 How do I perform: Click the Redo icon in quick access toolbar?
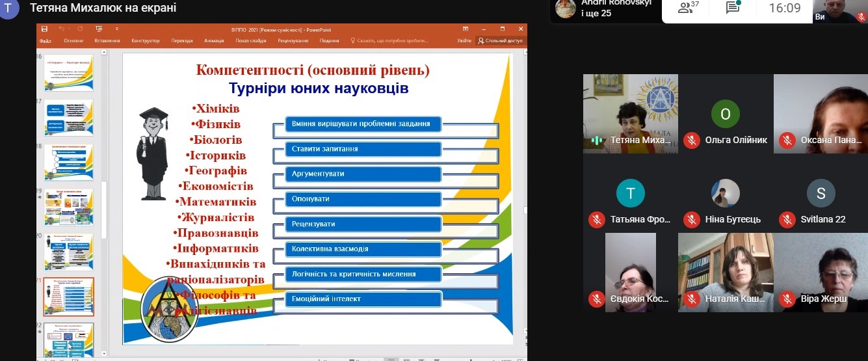point(79,29)
